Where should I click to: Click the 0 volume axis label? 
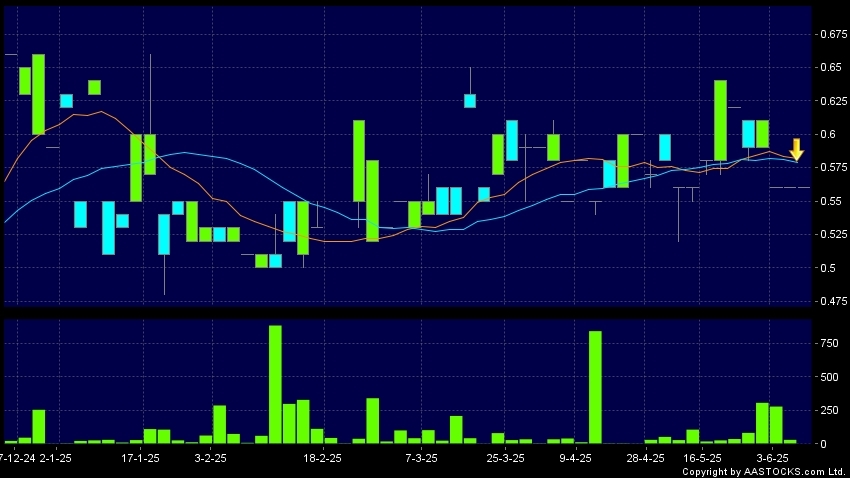click(824, 444)
